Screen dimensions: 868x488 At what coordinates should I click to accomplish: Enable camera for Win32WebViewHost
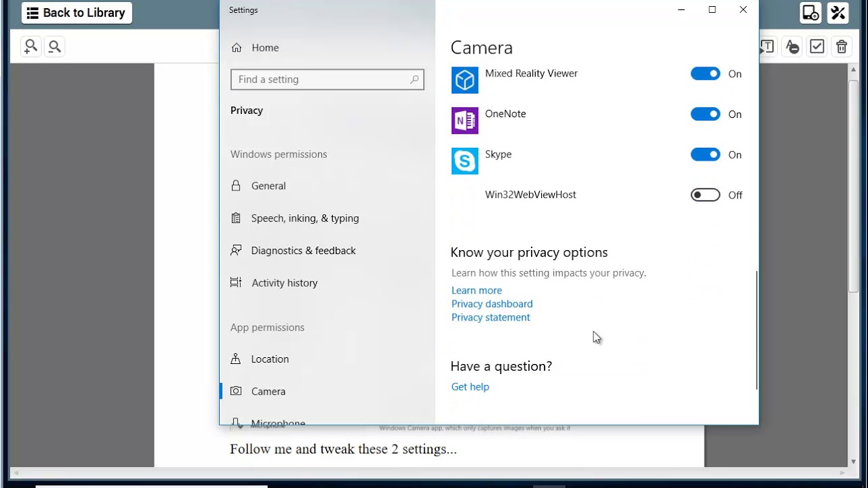click(705, 195)
